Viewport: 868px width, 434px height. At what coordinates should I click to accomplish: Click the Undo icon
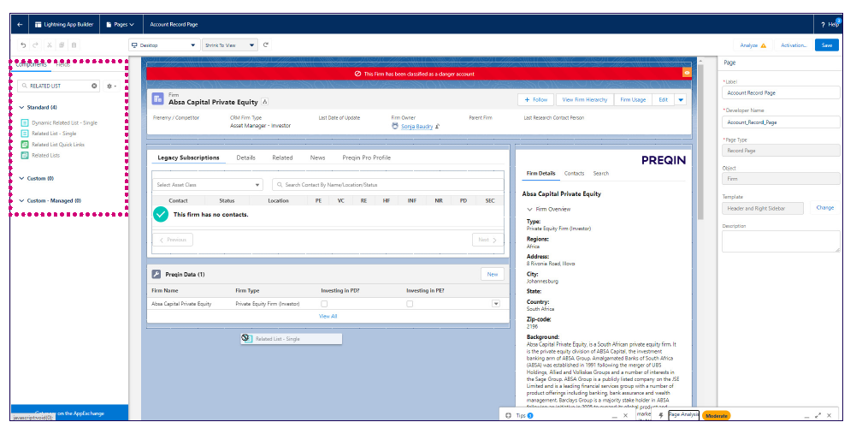pos(23,45)
